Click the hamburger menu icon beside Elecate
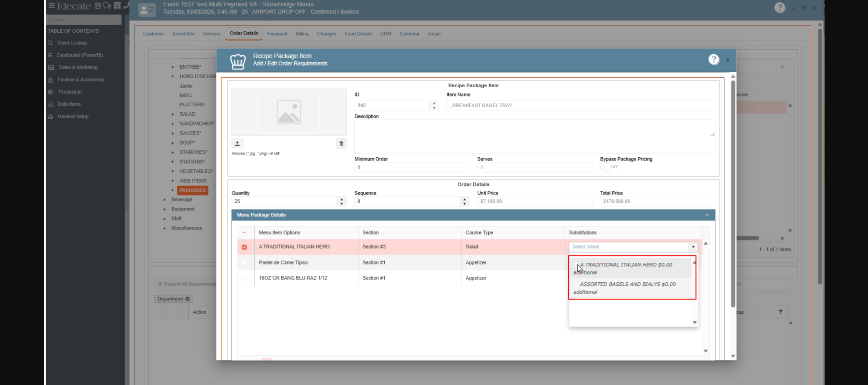 (52, 6)
